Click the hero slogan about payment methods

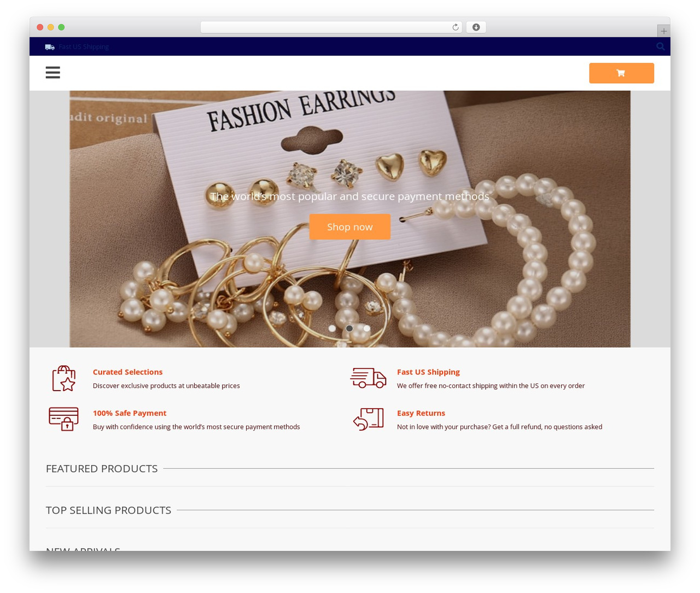coord(350,196)
